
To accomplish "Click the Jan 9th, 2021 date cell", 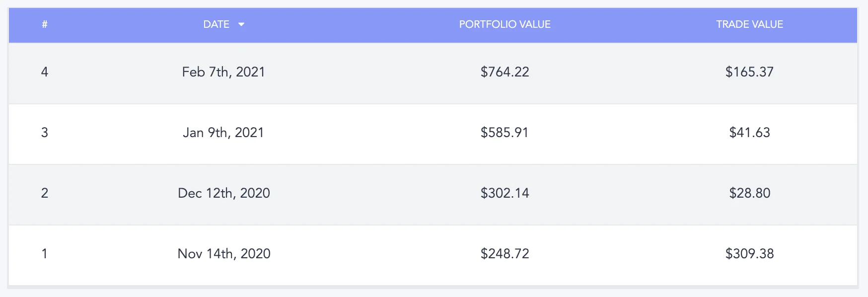I will (x=223, y=133).
